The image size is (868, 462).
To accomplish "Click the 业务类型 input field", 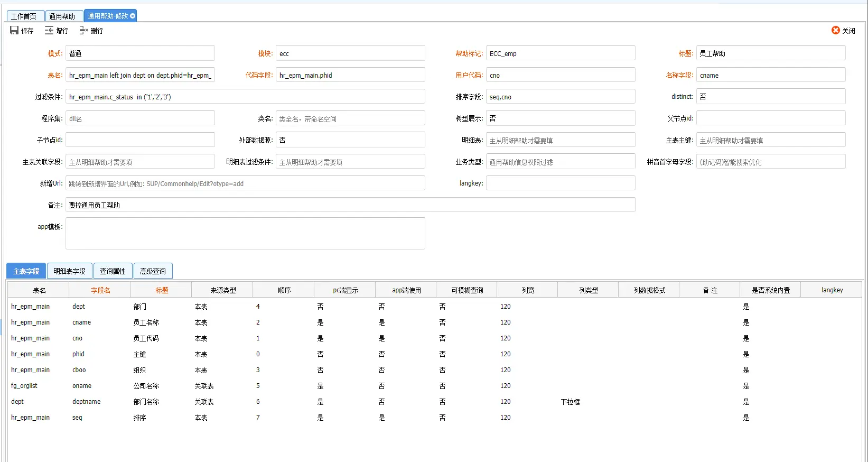I will tap(561, 161).
